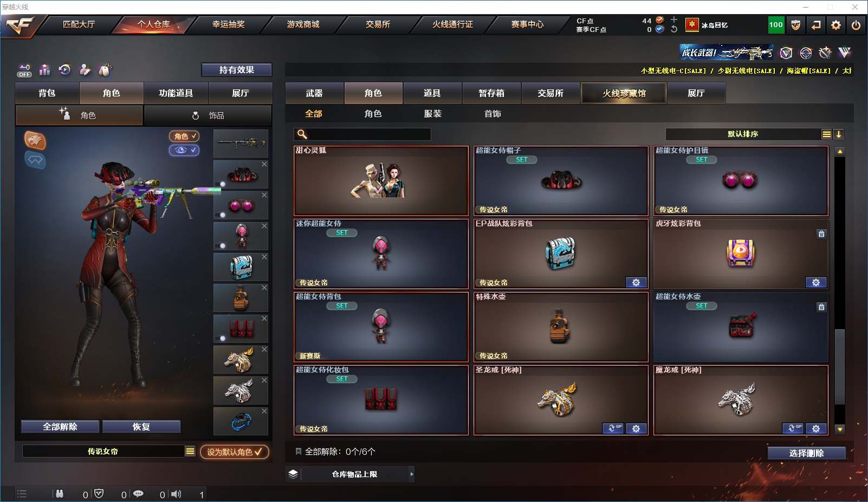Click the 全部解除 button
The height and width of the screenshot is (502, 868).
60,427
